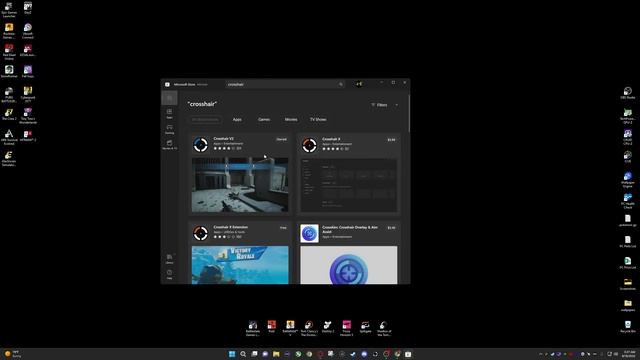Screen dimensions: 640x360
Task: Click Free label on Crosshair X Extension
Action: tap(283, 228)
